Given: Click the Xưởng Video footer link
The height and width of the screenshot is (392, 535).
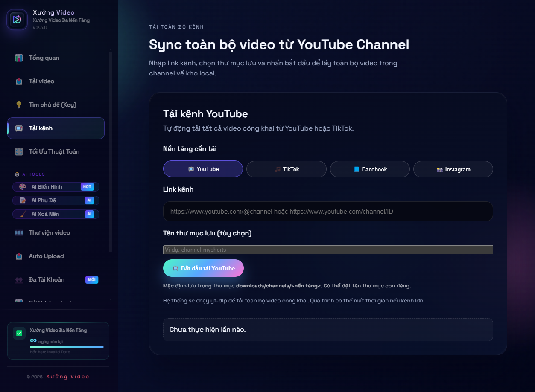Looking at the screenshot, I should click(x=67, y=377).
